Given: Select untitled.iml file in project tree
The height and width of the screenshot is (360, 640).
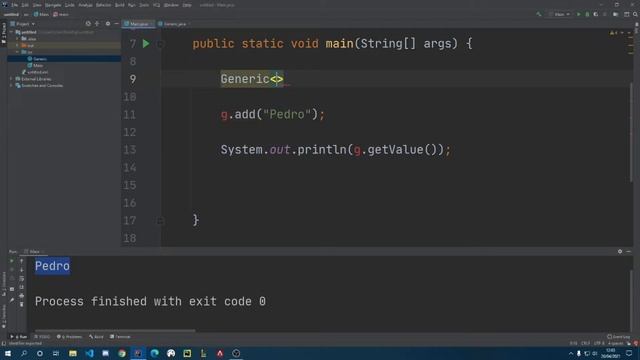Looking at the screenshot, I should click(x=35, y=72).
